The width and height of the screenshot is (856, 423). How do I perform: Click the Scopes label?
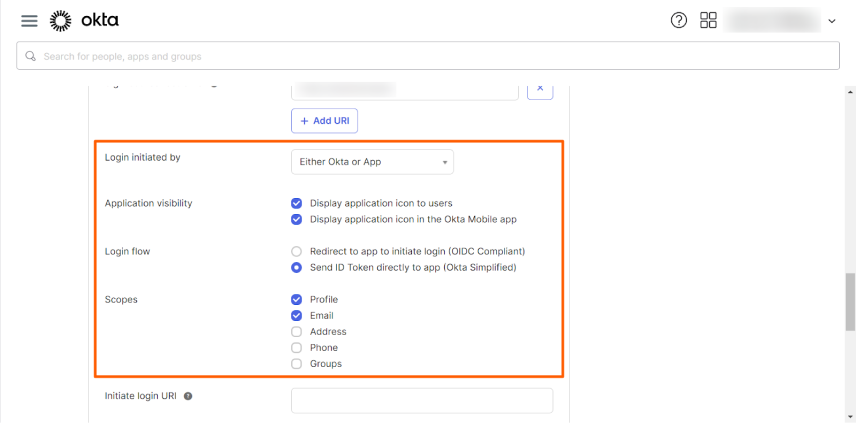[121, 300]
